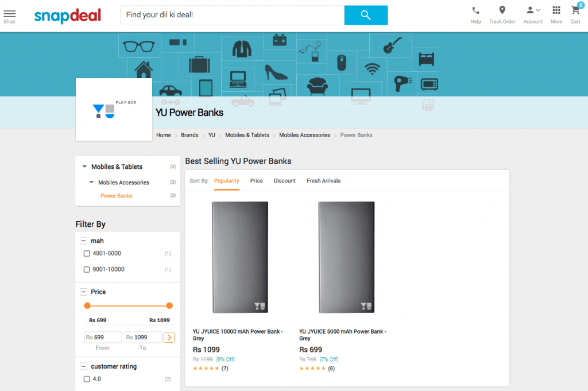Check the 4.0 customer rating filter

87,379
